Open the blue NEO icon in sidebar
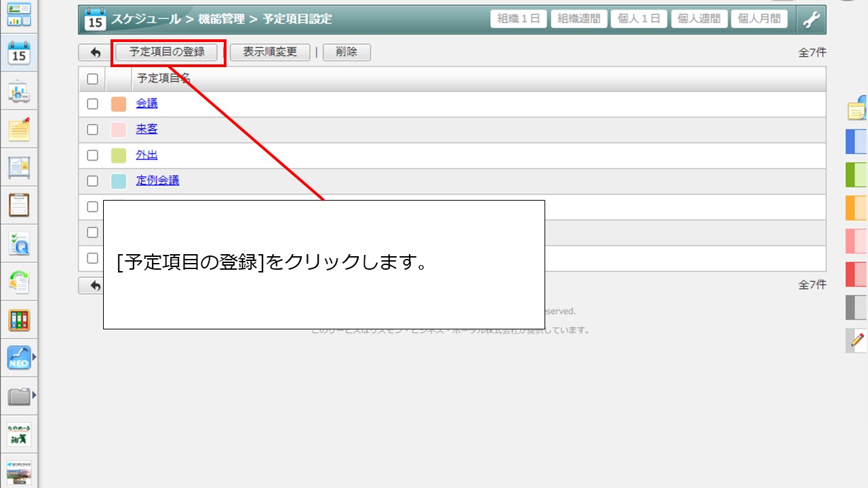This screenshot has height=488, width=868. (19, 357)
